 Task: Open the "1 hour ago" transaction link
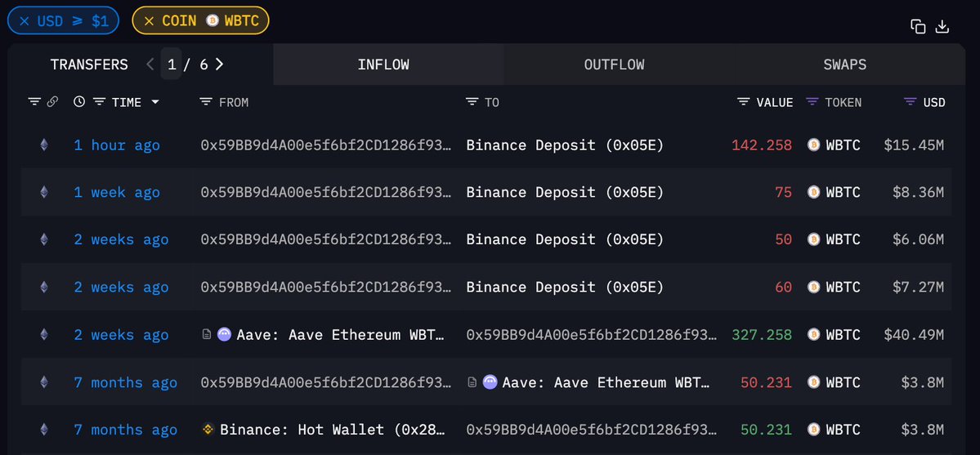click(x=117, y=145)
